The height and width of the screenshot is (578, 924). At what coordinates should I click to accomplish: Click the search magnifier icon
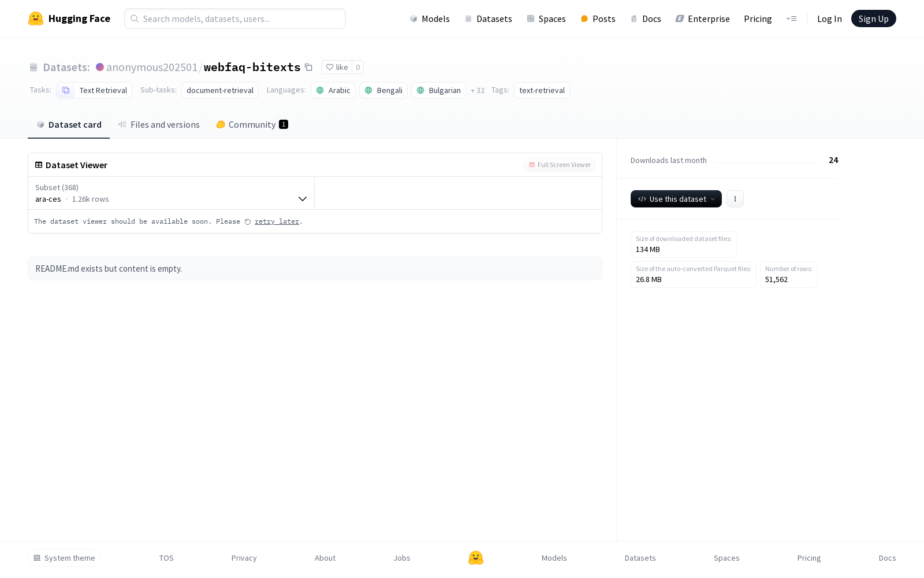click(x=135, y=18)
